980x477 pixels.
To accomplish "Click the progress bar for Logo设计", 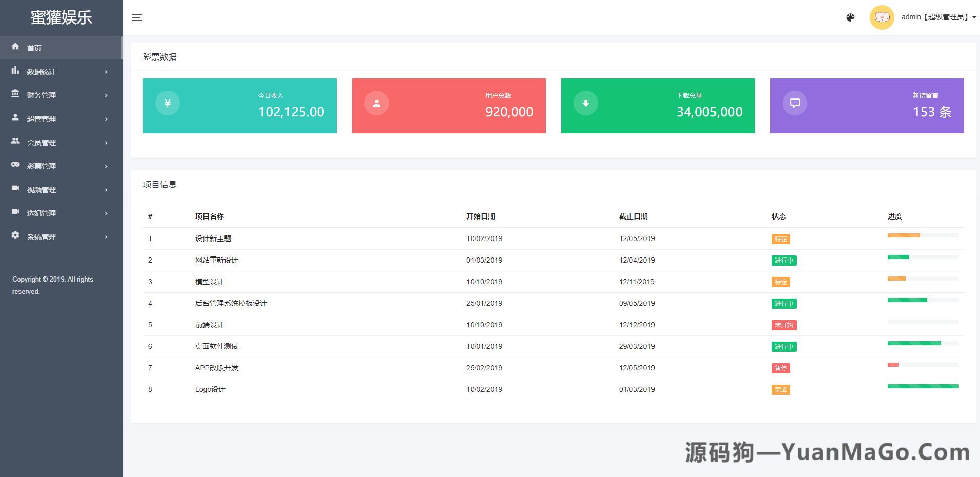I will point(923,386).
